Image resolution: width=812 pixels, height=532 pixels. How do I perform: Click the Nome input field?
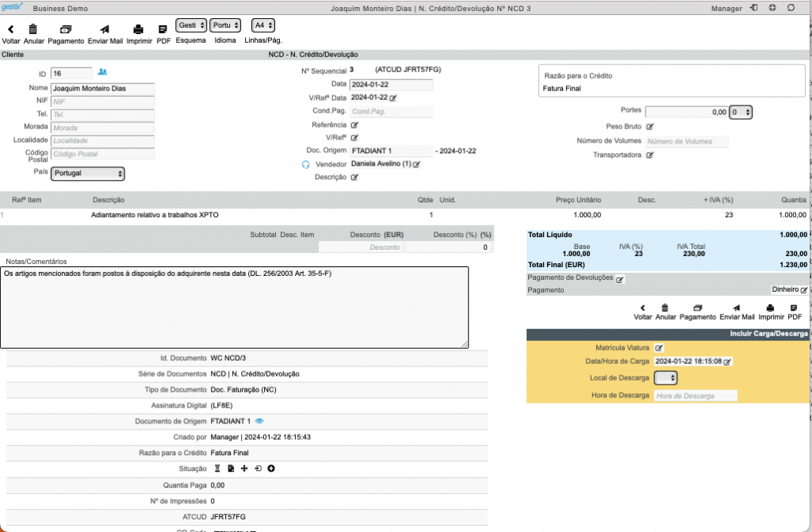102,89
